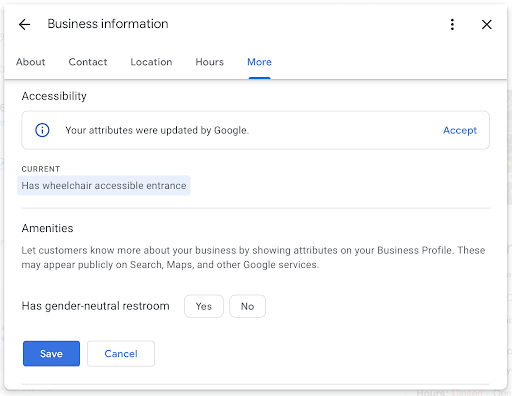Go back using the left arrow icon
Image resolution: width=512 pixels, height=396 pixels.
point(24,24)
